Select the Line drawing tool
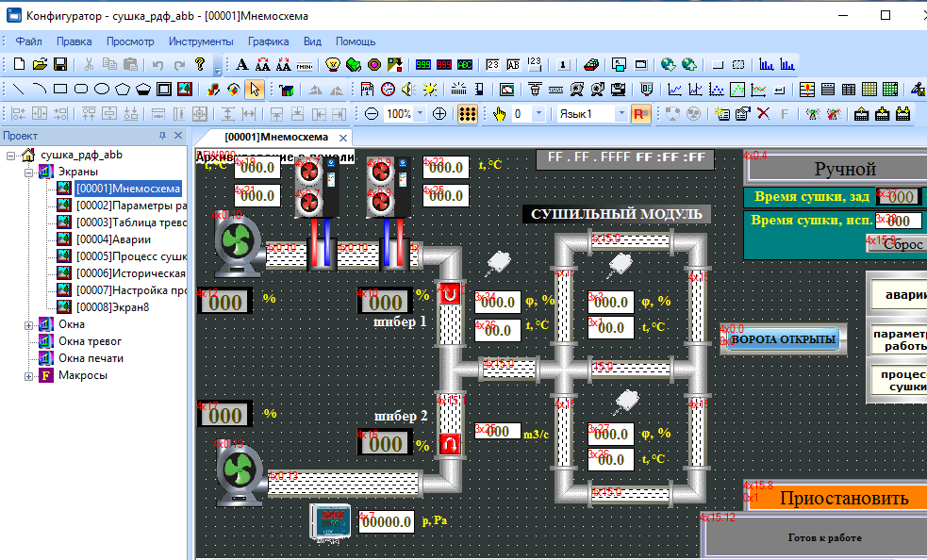This screenshot has height=560, width=927. [19, 90]
